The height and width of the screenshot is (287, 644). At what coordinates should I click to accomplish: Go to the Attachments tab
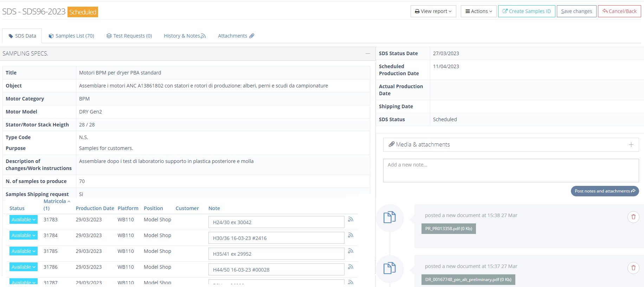236,36
